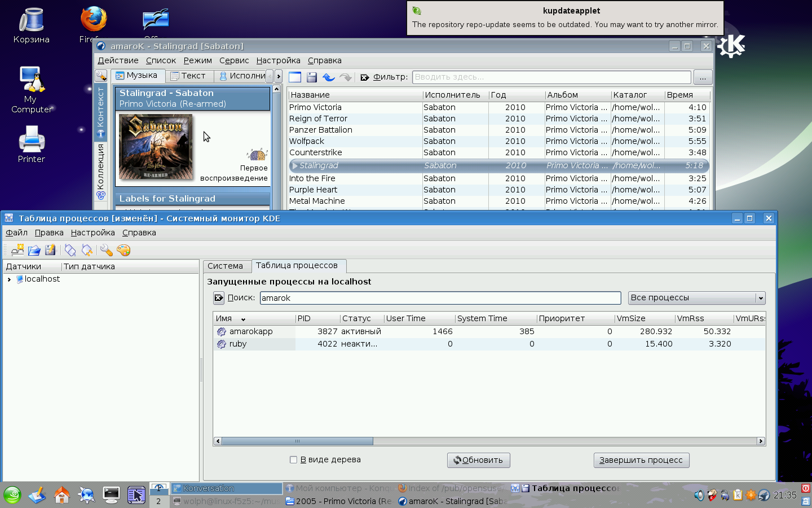812x508 pixels.
Task: Open the Labels for Stalingrad section
Action: pyautogui.click(x=192, y=199)
